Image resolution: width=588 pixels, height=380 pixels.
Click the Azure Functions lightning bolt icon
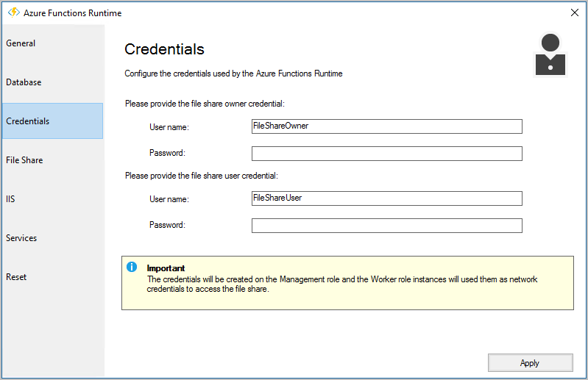click(14, 12)
